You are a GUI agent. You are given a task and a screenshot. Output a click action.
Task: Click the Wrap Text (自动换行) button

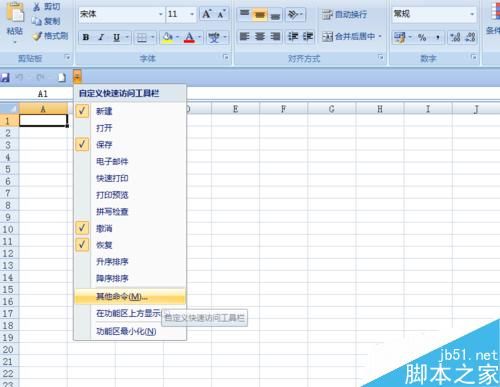344,14
